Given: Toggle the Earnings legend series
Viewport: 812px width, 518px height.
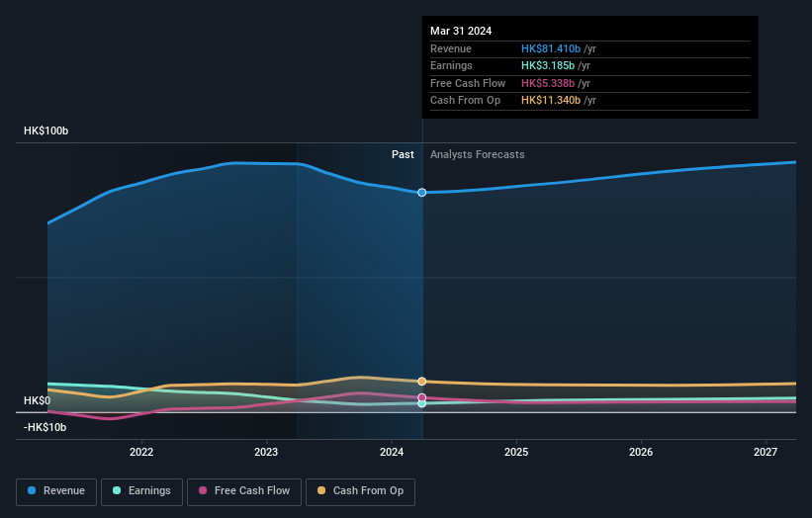Looking at the screenshot, I should click(141, 491).
